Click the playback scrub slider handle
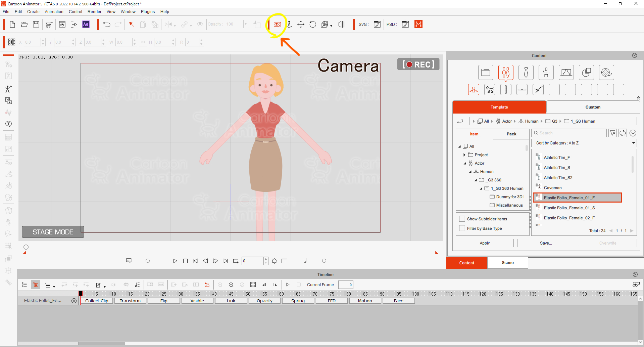 (26, 247)
